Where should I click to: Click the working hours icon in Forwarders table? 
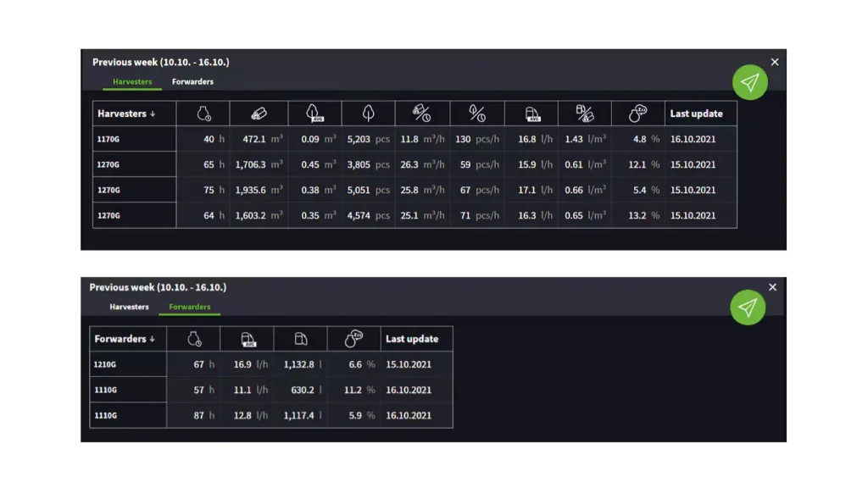point(194,339)
